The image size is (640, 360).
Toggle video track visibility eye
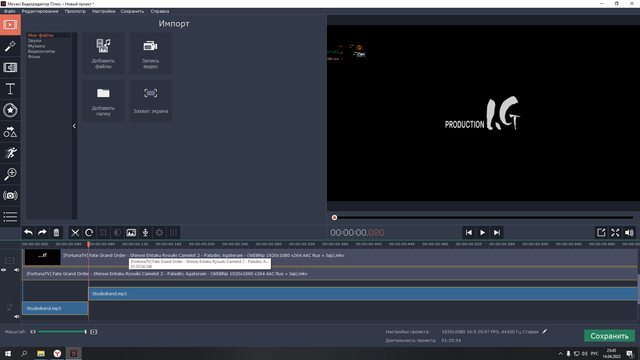click(x=4, y=270)
